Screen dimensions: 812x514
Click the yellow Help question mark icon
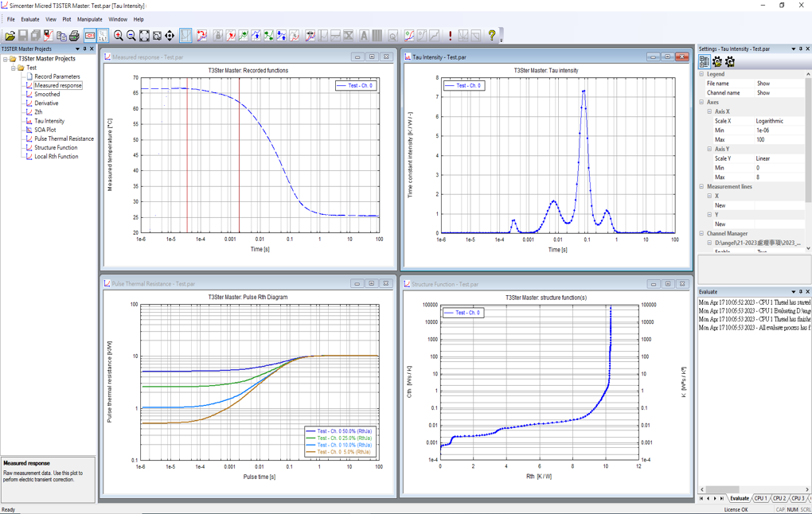tap(492, 35)
